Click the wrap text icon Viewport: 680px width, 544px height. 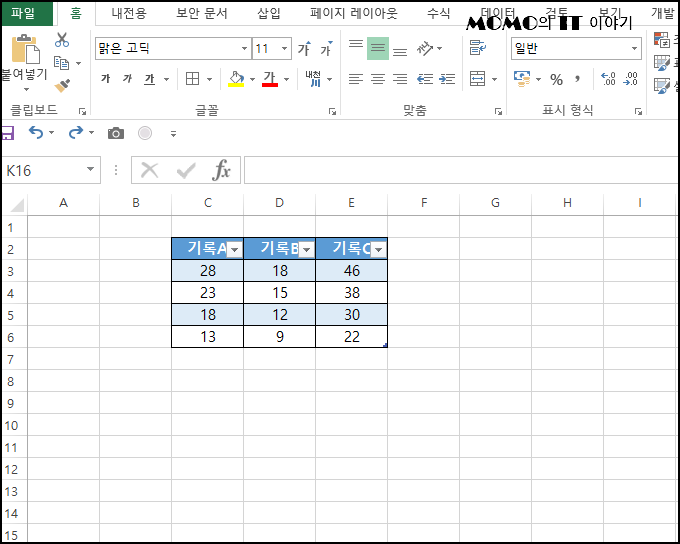(x=478, y=48)
